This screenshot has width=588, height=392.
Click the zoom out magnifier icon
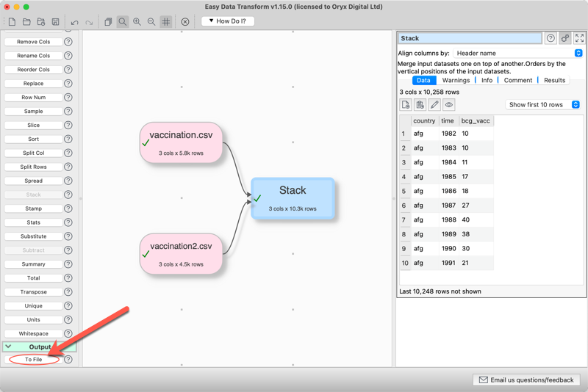pos(151,22)
